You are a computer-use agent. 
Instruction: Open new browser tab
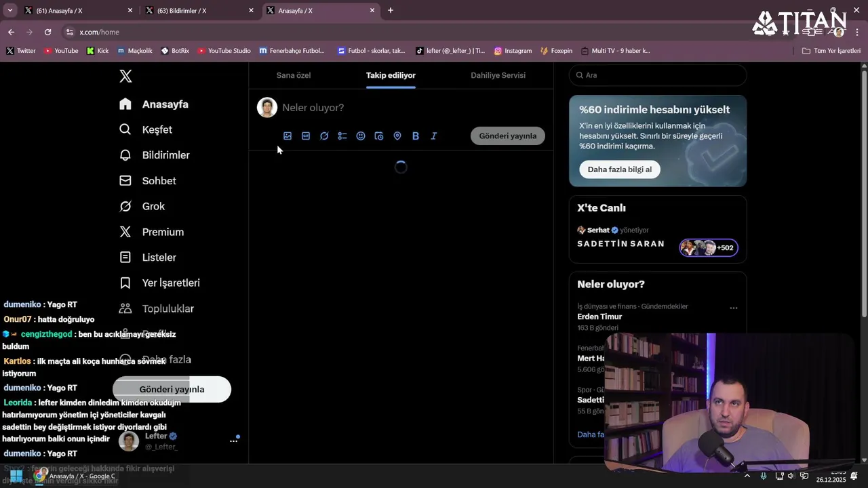[x=391, y=10]
